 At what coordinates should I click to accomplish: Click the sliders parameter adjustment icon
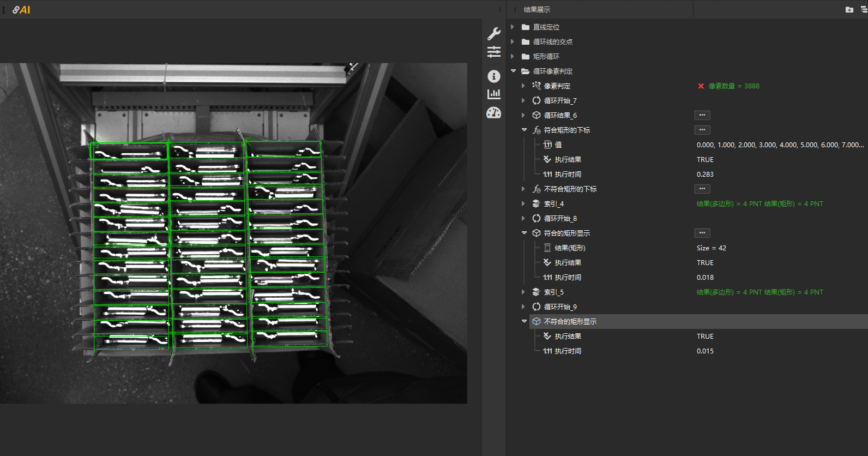pyautogui.click(x=494, y=52)
